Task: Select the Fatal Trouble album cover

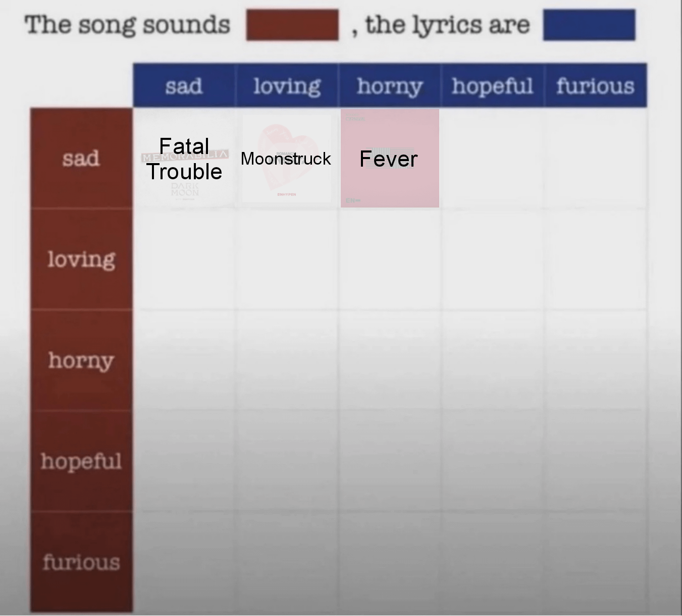Action: (x=184, y=159)
